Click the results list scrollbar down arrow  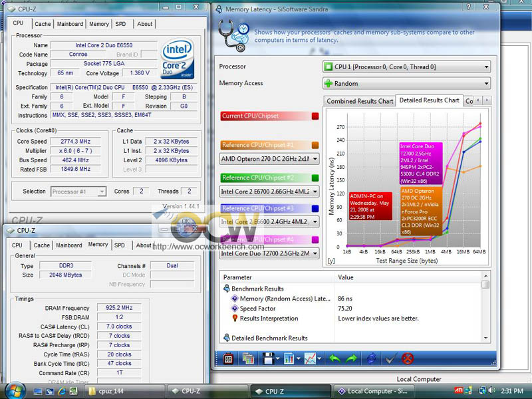(x=486, y=338)
